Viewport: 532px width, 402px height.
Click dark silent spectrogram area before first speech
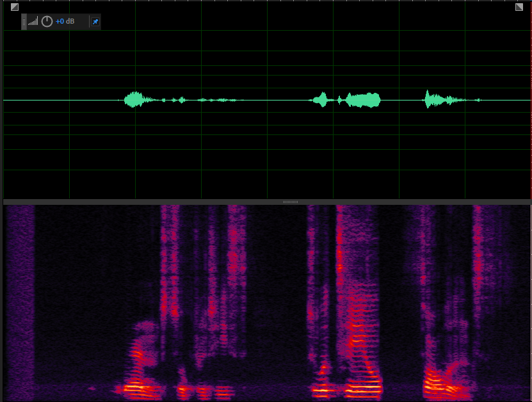77,288
